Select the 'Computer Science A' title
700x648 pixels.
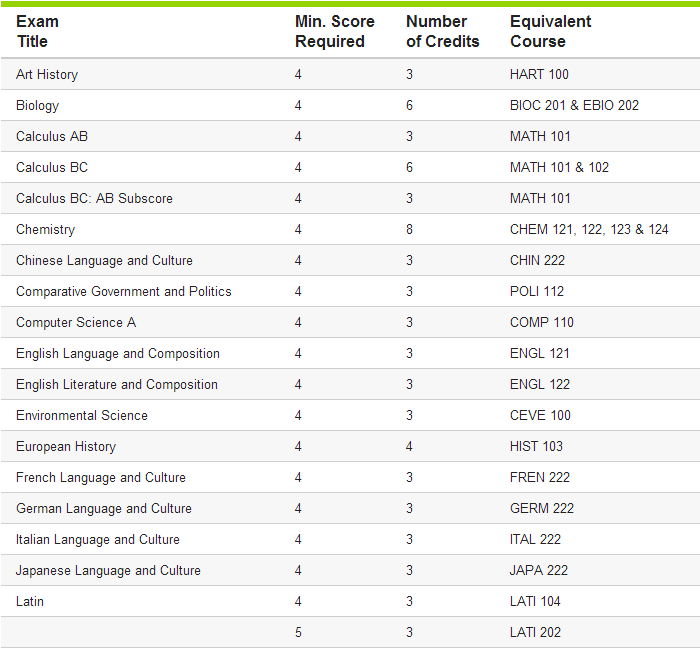(76, 323)
